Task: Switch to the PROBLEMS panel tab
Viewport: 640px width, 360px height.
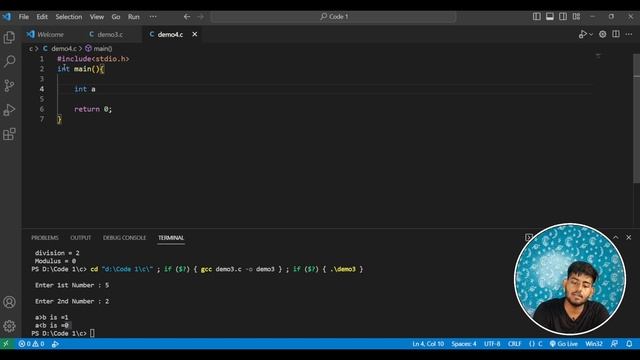Action: pos(45,238)
